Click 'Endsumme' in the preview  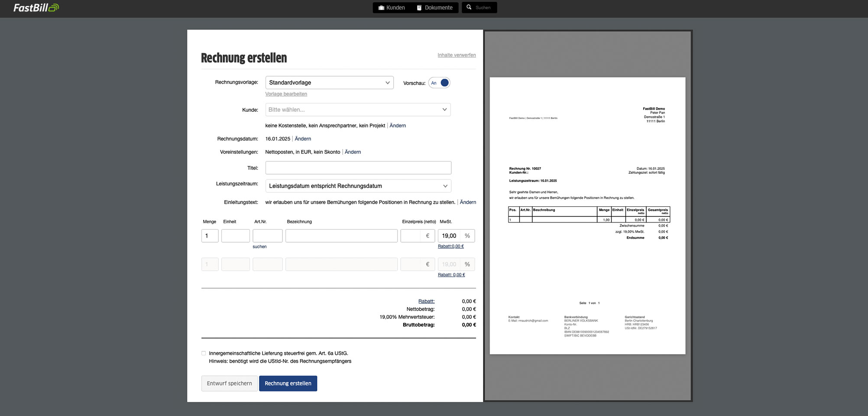coord(635,238)
